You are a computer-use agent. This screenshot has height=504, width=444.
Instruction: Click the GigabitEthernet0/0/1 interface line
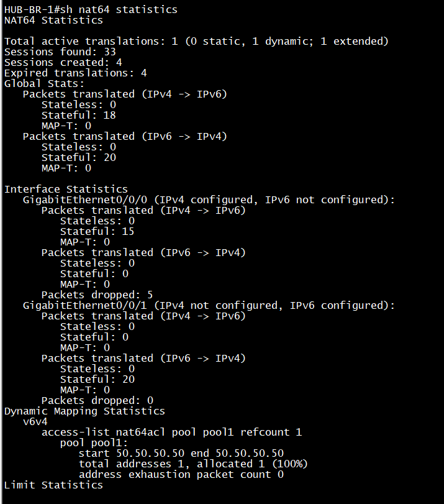click(209, 305)
